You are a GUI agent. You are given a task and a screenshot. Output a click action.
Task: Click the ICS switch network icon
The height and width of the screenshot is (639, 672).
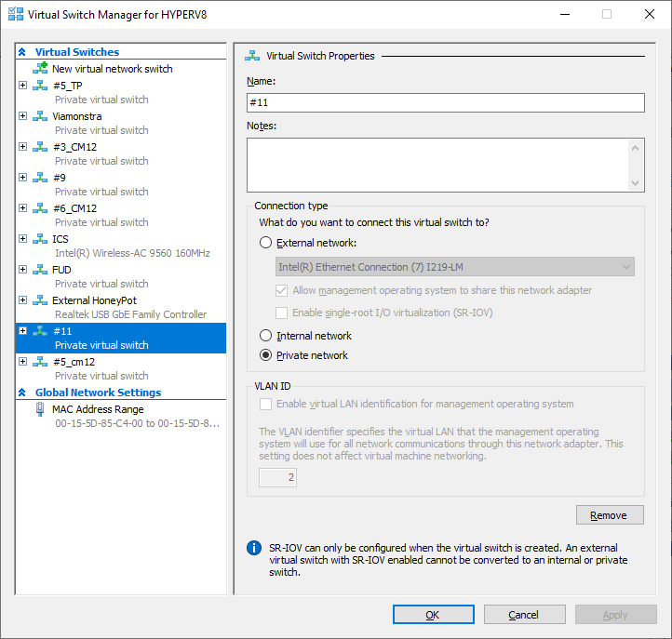tap(40, 239)
